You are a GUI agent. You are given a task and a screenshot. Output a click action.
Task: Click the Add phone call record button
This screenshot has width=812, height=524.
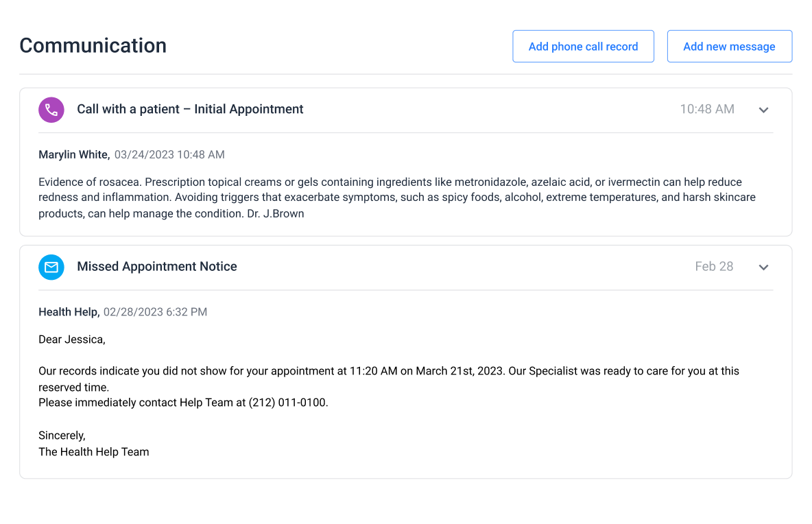[583, 47]
